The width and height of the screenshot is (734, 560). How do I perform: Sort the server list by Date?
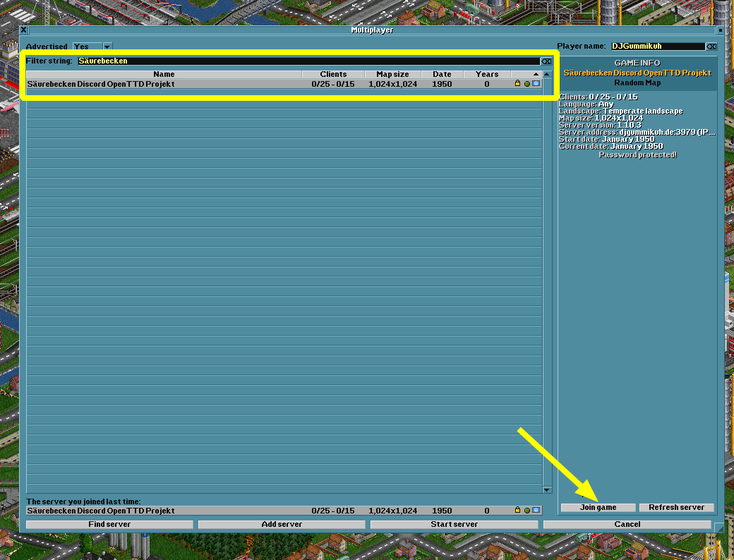pos(442,74)
